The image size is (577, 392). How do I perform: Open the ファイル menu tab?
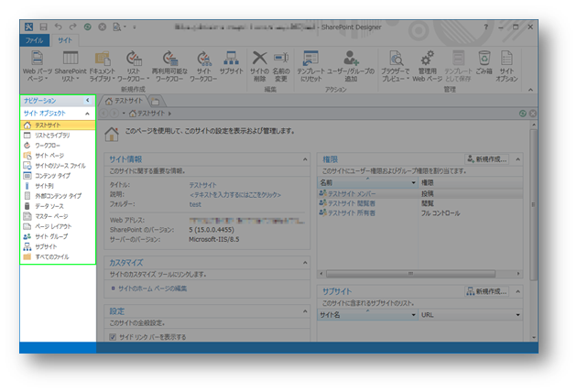pos(35,41)
